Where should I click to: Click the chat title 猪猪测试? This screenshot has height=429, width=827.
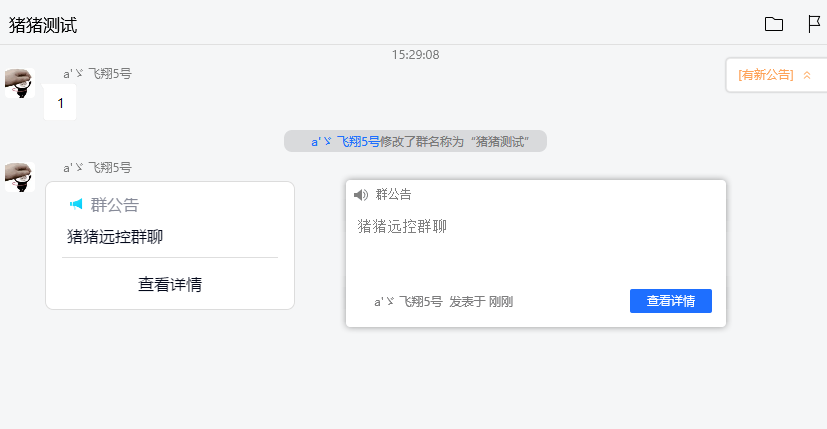point(43,25)
